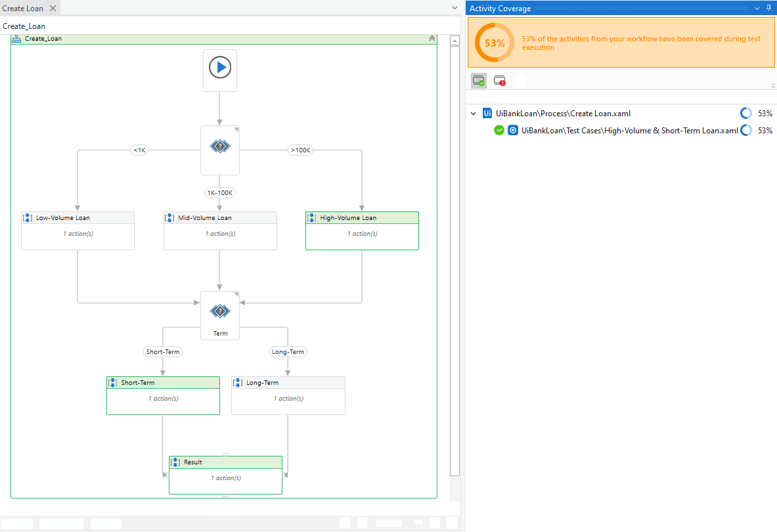Click the Result sequence icon
Screen dimensions: 777x532
coord(175,462)
